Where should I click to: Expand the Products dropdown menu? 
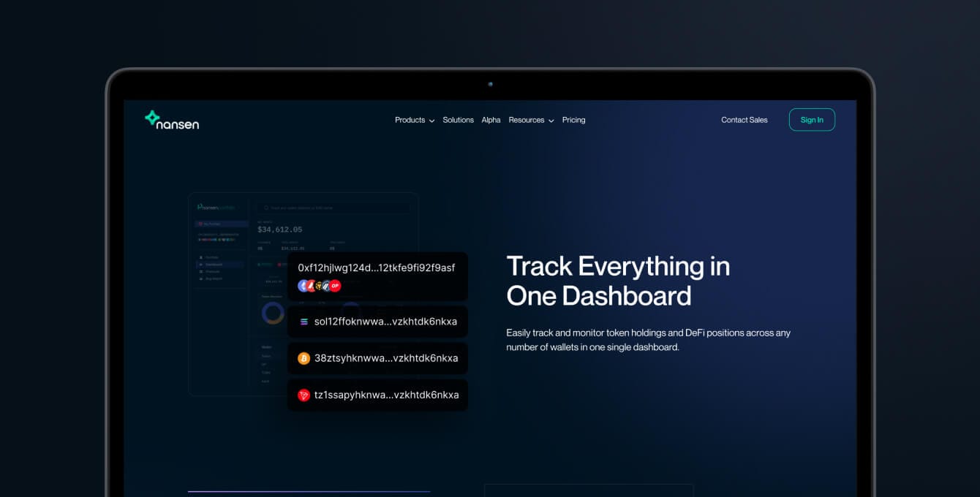tap(414, 120)
